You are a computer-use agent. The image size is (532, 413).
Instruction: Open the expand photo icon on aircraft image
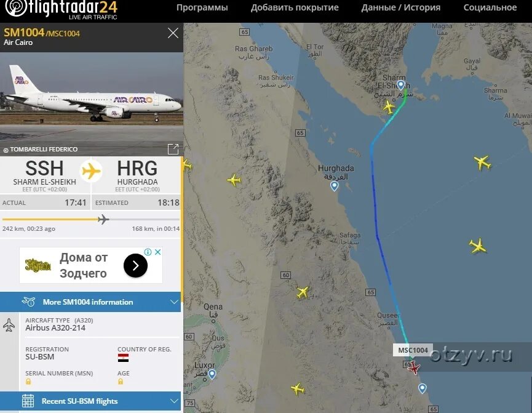[x=173, y=149]
